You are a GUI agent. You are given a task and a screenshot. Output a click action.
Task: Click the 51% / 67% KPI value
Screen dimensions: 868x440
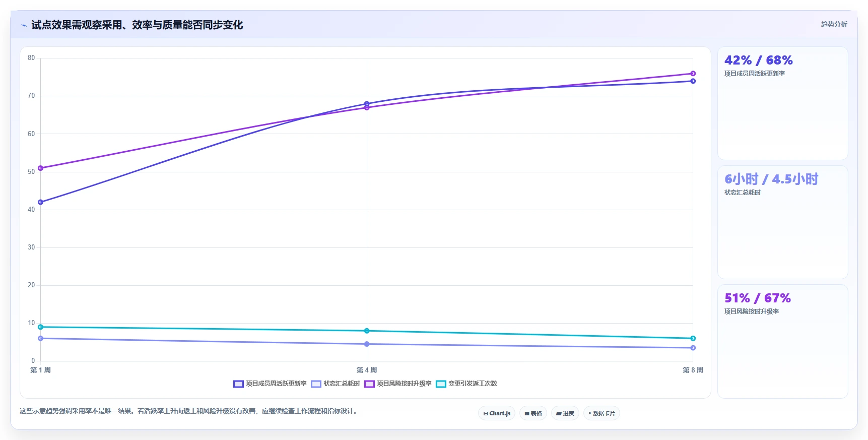[x=757, y=298]
